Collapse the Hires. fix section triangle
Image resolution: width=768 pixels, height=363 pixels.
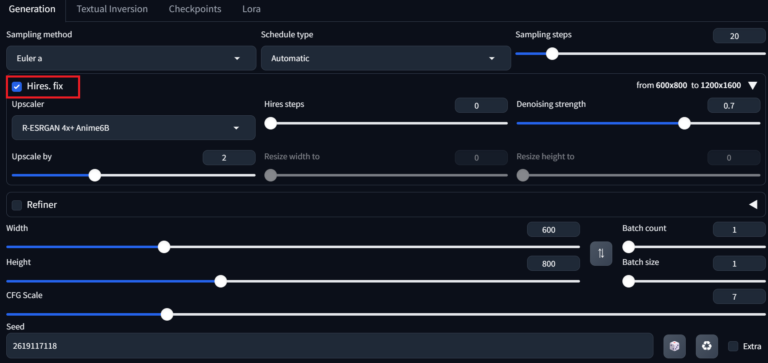(x=753, y=86)
